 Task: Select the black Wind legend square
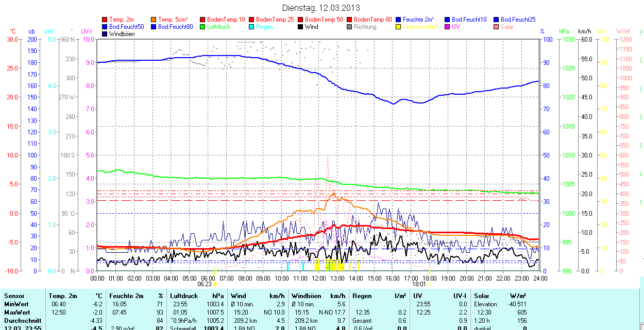(x=301, y=27)
